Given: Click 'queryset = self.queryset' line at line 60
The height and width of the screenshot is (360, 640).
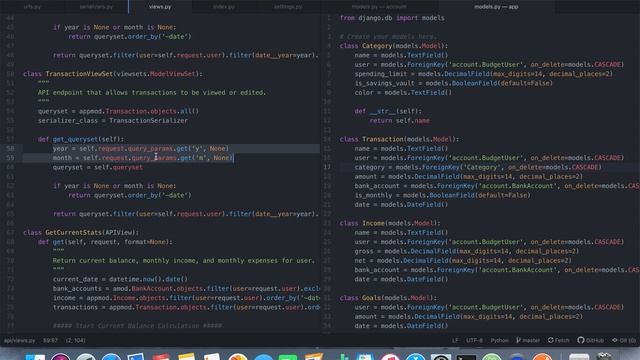Looking at the screenshot, I should pyautogui.click(x=98, y=167).
